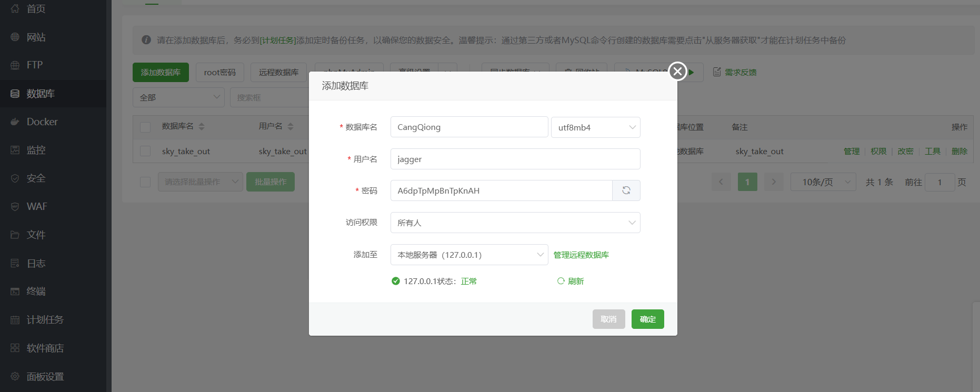The height and width of the screenshot is (392, 980).
Task: Click 权限 for sky_take_out row
Action: click(878, 151)
